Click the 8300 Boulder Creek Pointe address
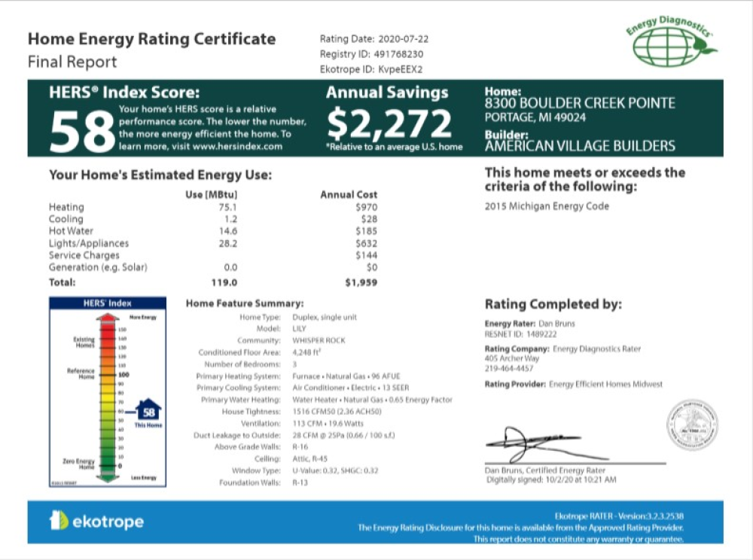 click(579, 104)
